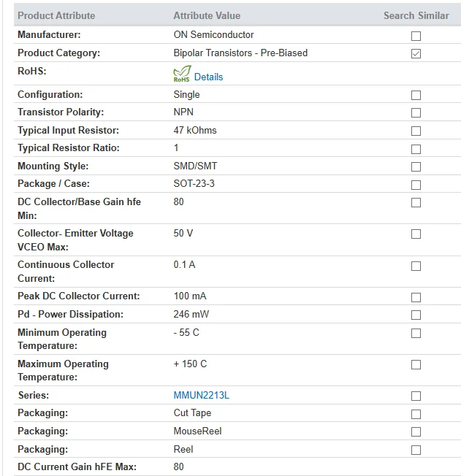461x476 pixels.
Task: Check the Typical Resistor Ratio checkbox
Action: point(416,149)
